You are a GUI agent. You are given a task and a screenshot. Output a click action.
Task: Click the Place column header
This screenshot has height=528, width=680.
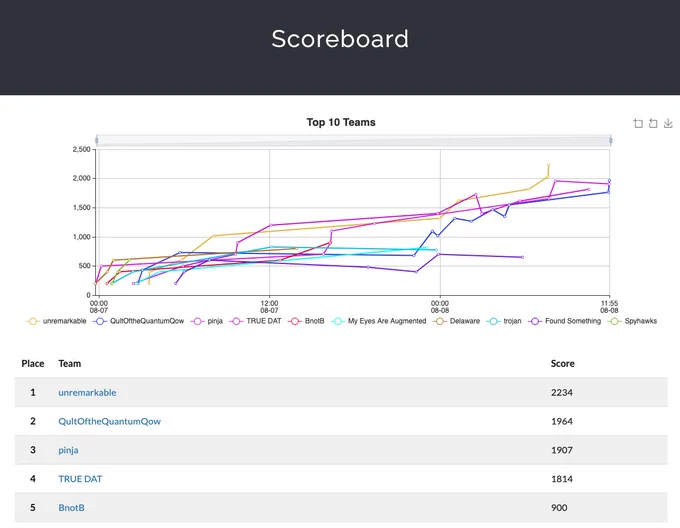tap(33, 364)
